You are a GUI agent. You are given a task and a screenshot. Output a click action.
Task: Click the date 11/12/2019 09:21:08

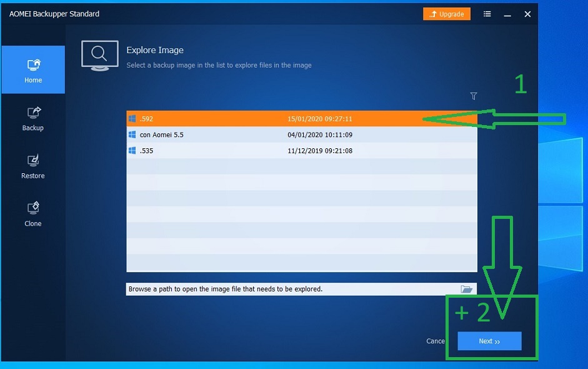(x=320, y=151)
